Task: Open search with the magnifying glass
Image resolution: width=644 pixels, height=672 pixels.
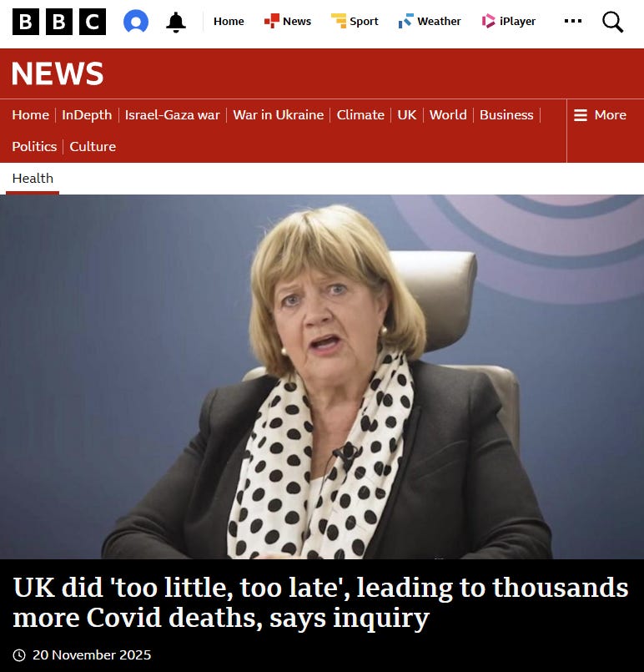Action: tap(612, 22)
